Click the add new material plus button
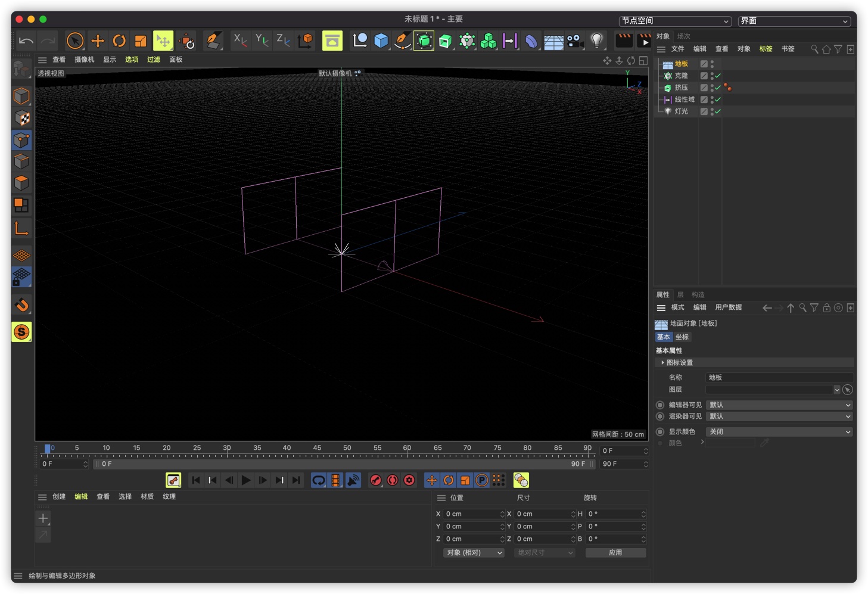The height and width of the screenshot is (594, 868). click(43, 518)
